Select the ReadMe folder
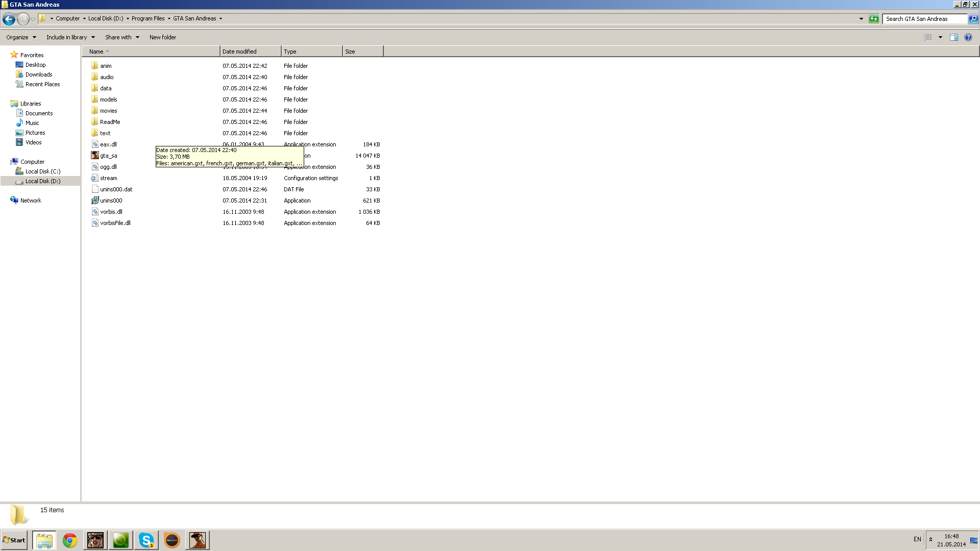Viewport: 980px width, 551px height. click(110, 122)
